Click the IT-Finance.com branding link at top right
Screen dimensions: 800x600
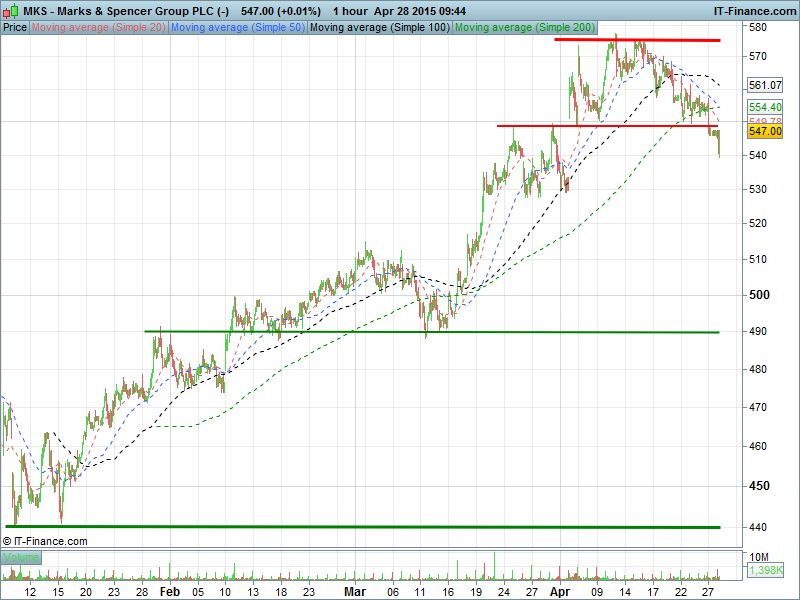click(754, 10)
